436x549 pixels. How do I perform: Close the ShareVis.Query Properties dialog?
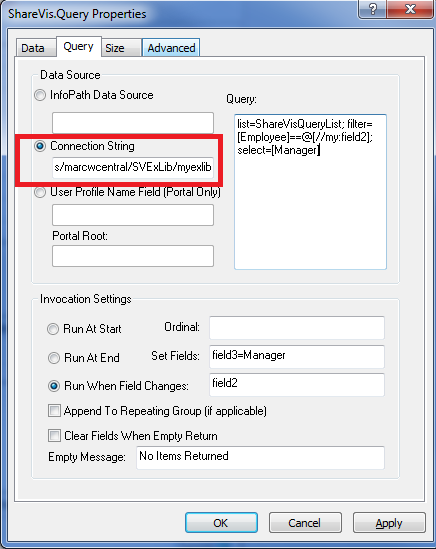click(x=410, y=9)
